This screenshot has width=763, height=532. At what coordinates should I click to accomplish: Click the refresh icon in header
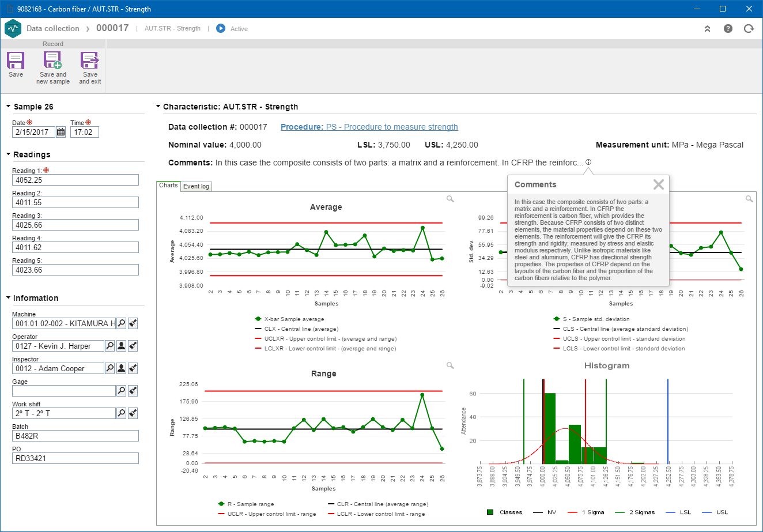(x=749, y=28)
